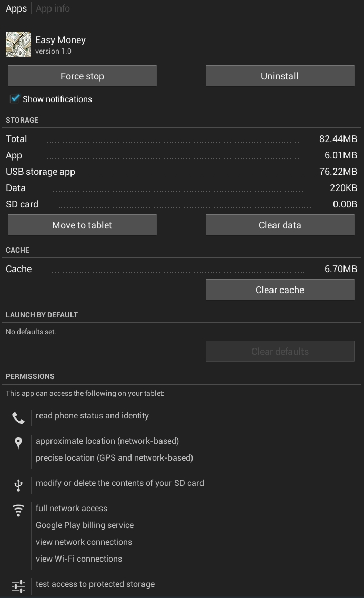Toggle the Show notifications checkbox
Image resolution: width=364 pixels, height=598 pixels.
15,99
